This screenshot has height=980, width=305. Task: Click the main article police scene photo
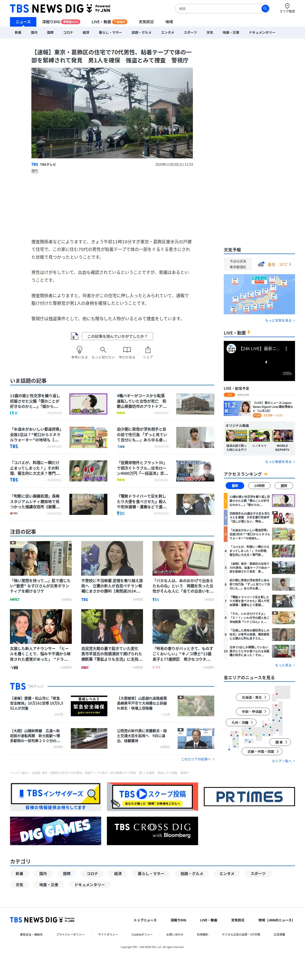coord(112,113)
